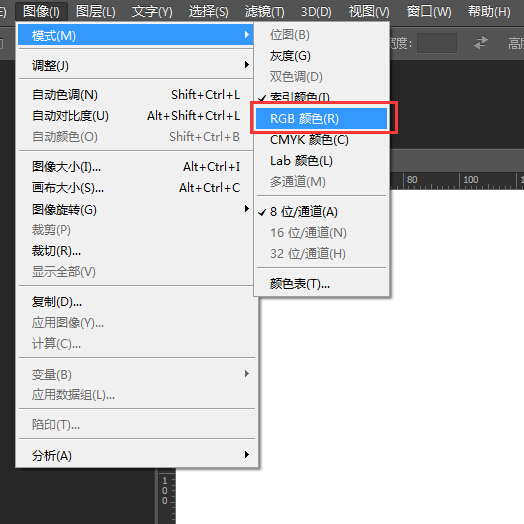The height and width of the screenshot is (524, 524).
Task: Click the 80 mark on the horizontal ruler
Action: click(x=412, y=180)
